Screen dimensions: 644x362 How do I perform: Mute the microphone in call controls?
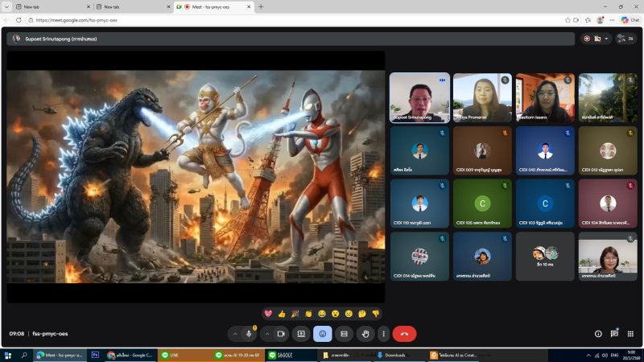[x=249, y=333]
